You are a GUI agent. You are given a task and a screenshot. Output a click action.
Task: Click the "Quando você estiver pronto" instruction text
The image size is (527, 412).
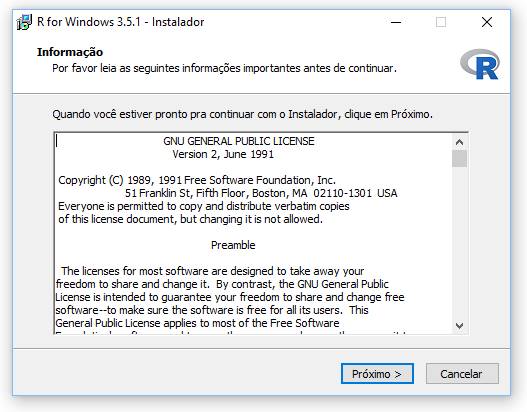[242, 114]
